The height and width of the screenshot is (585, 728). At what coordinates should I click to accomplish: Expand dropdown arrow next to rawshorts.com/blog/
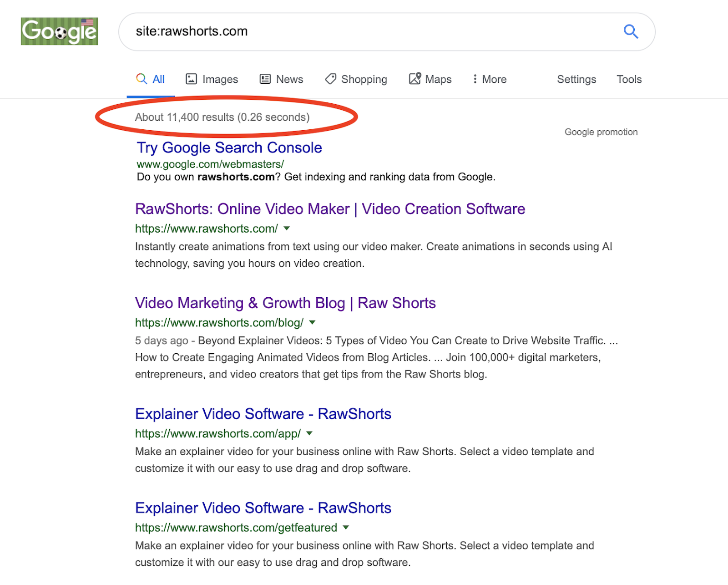pyautogui.click(x=312, y=323)
